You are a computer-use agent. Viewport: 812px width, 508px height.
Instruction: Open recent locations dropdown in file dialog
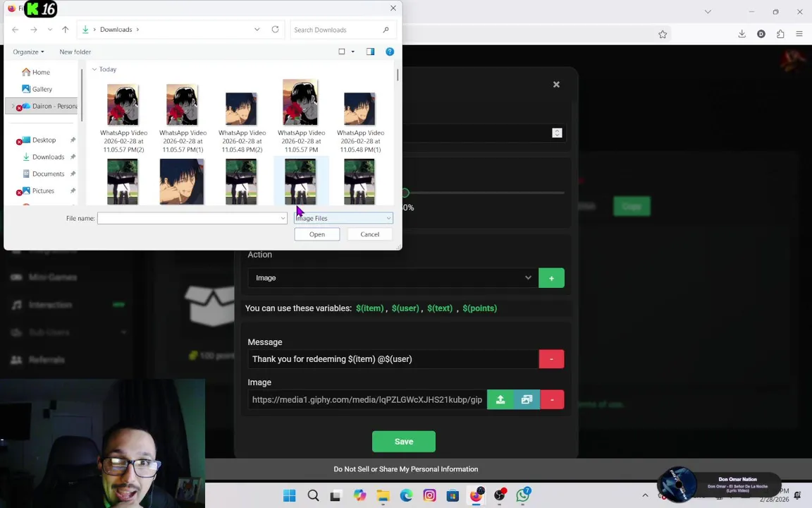pyautogui.click(x=50, y=30)
